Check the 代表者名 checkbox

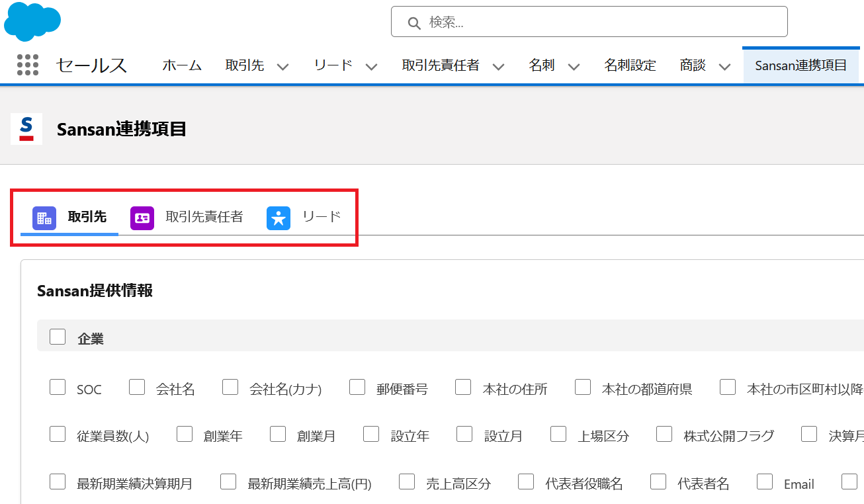[x=658, y=482]
